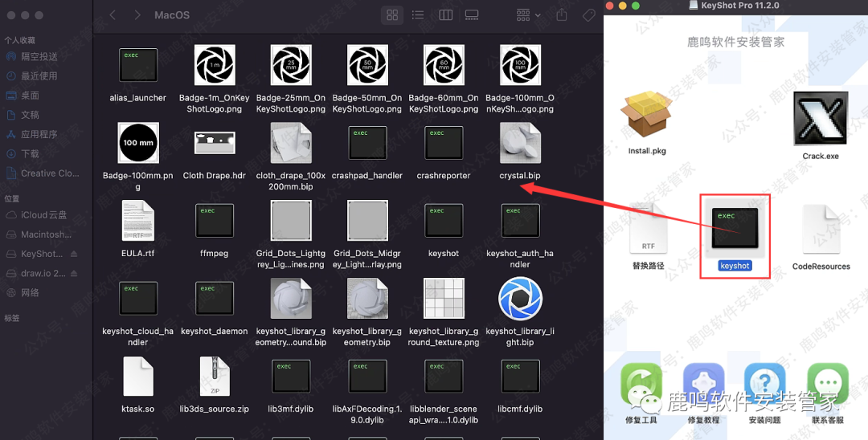
Task: Go back with the Finder back arrow
Action: click(113, 15)
